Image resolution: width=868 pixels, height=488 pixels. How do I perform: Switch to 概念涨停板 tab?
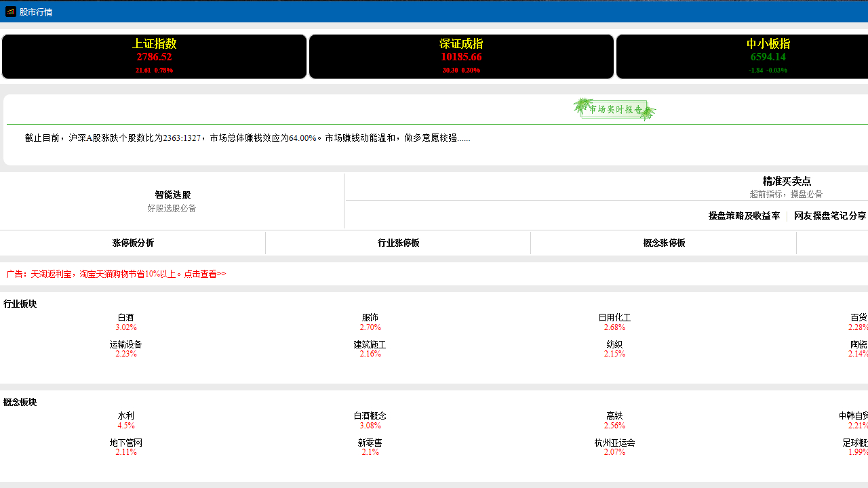click(664, 243)
